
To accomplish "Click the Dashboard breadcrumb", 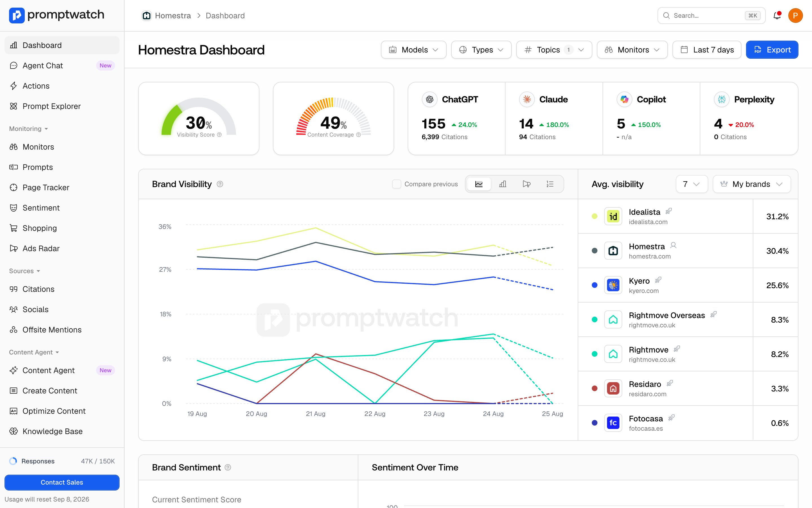I will (225, 16).
